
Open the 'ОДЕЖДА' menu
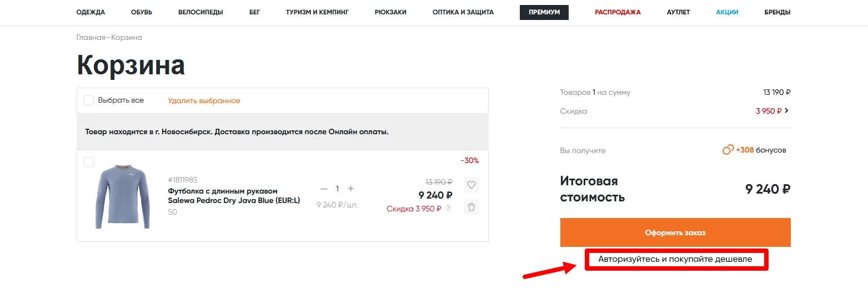pyautogui.click(x=91, y=12)
